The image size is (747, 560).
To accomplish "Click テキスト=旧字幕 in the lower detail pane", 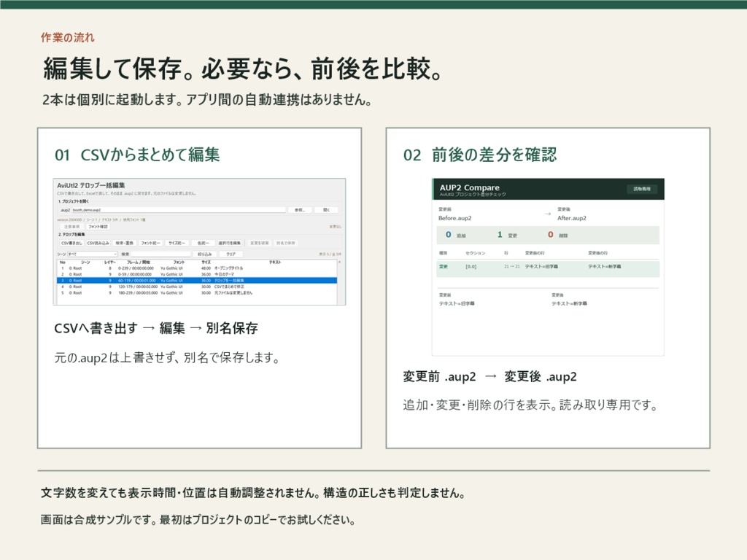I will (x=457, y=303).
